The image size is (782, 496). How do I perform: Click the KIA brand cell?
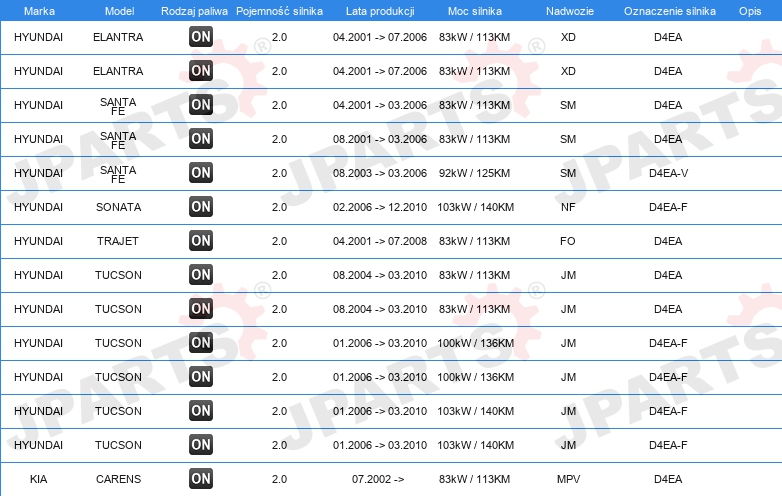38,479
